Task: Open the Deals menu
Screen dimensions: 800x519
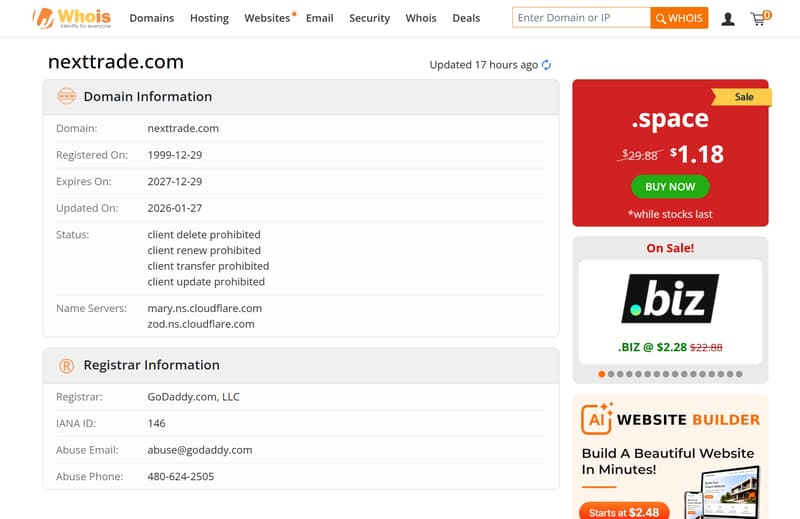Action: click(466, 18)
